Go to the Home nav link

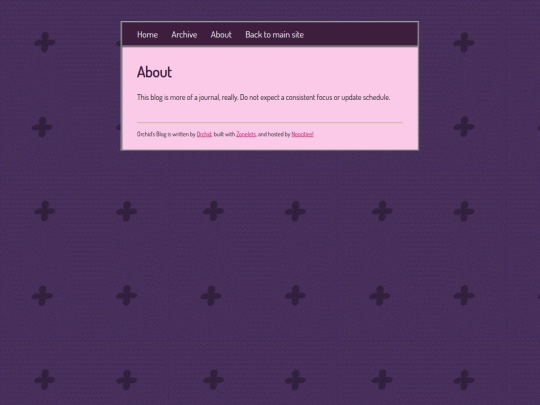(147, 34)
